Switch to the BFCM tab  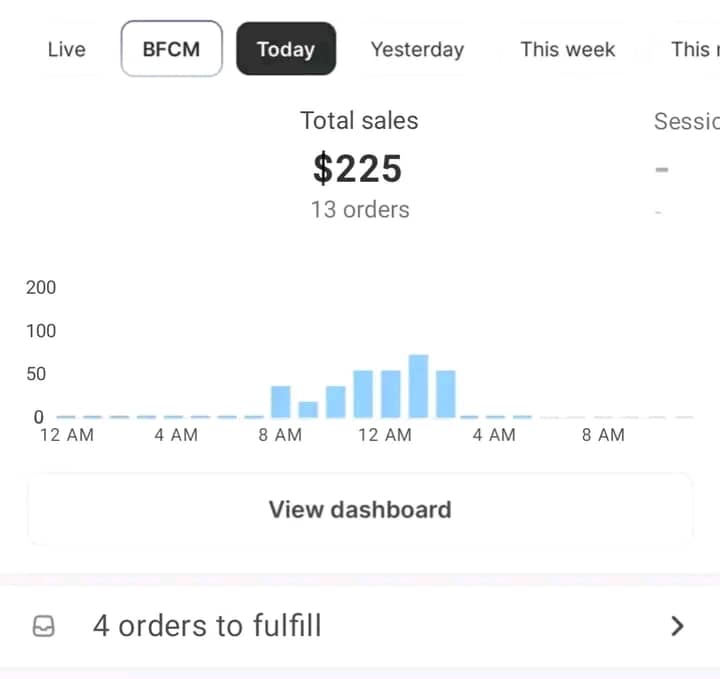(171, 49)
